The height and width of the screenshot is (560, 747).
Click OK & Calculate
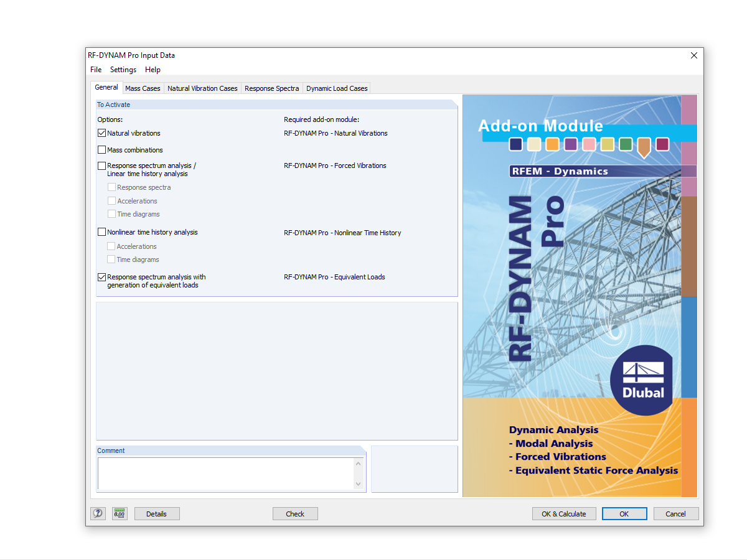(564, 513)
